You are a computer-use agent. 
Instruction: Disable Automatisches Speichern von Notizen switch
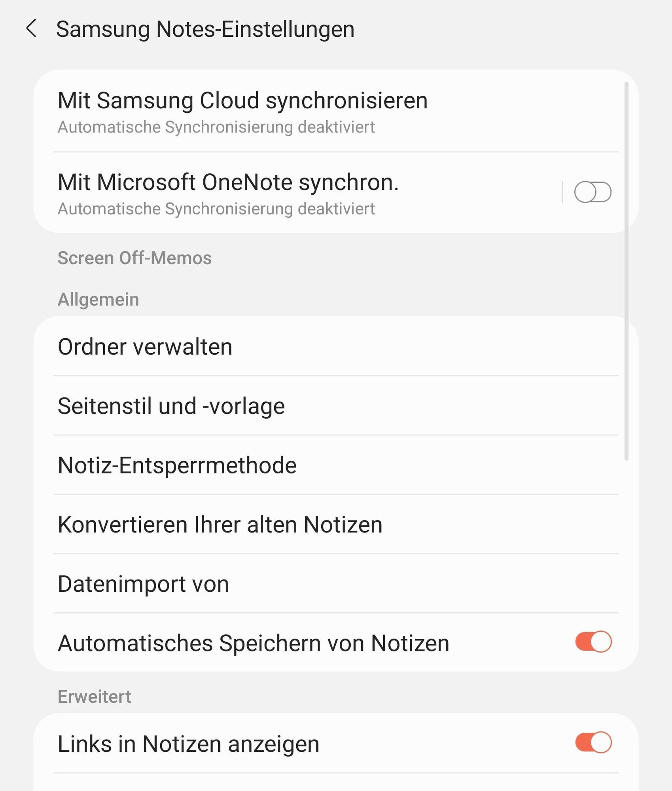tap(593, 642)
